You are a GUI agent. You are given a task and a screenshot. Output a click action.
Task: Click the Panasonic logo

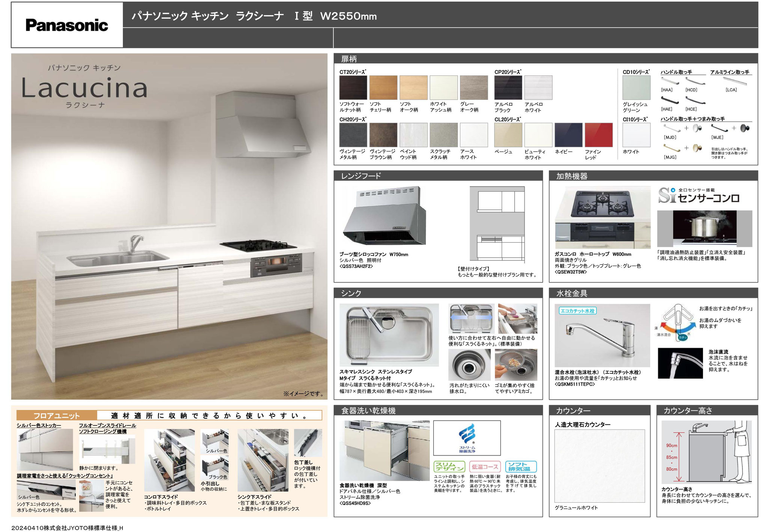(x=67, y=25)
